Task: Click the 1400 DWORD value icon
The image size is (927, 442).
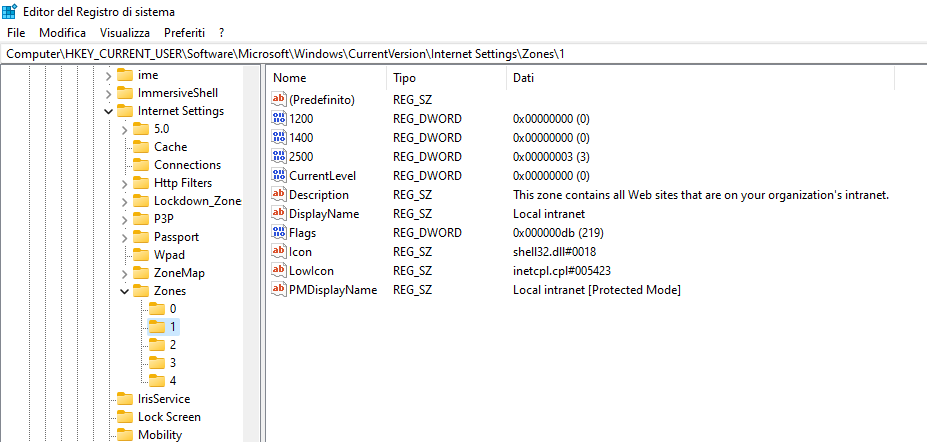Action: coord(278,138)
